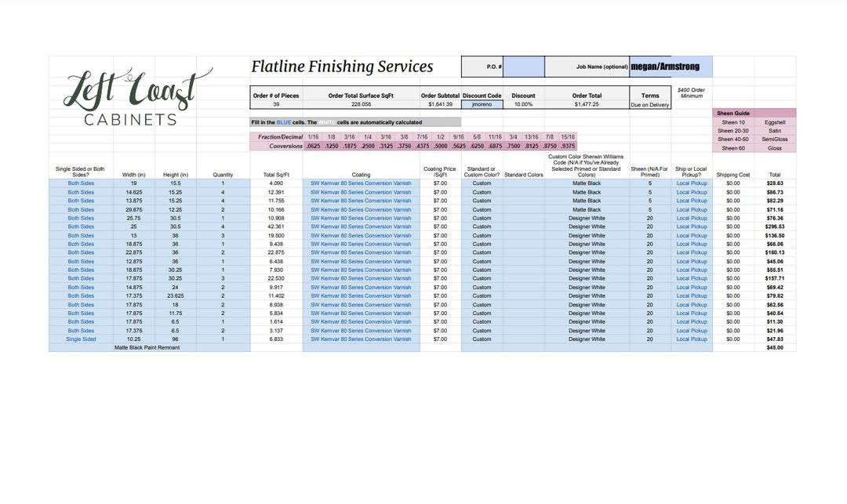
Task: Click the 'Shipping Cost' column header
Action: click(x=733, y=175)
